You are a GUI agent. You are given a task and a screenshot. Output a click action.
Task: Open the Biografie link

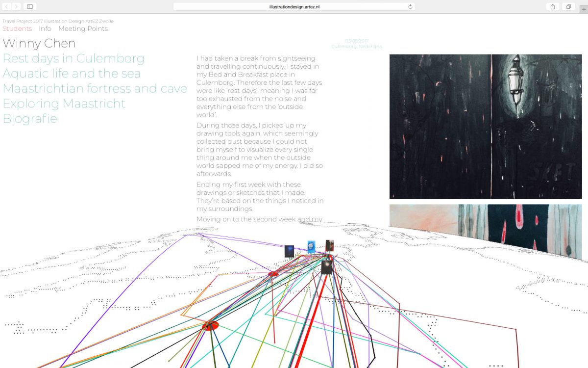tap(30, 119)
